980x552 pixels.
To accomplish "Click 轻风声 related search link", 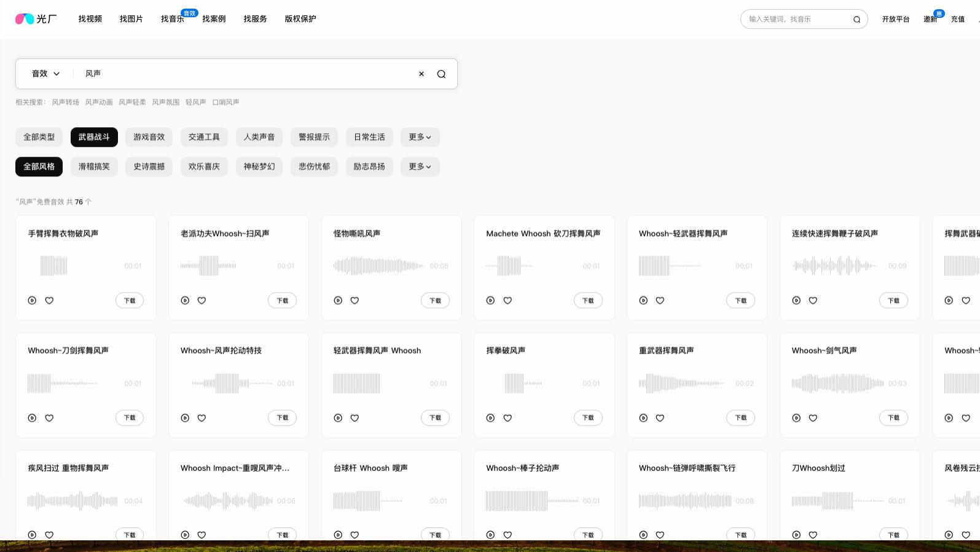I will (x=195, y=102).
